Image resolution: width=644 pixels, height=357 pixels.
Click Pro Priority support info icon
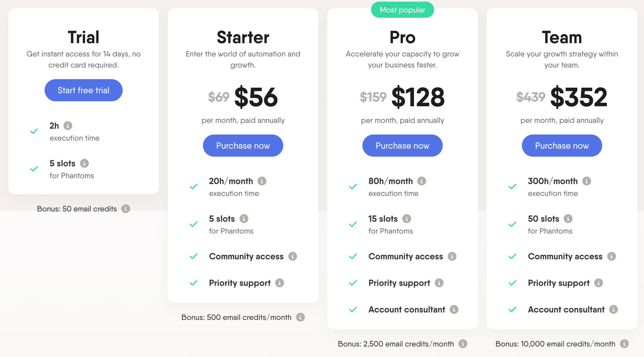click(439, 283)
